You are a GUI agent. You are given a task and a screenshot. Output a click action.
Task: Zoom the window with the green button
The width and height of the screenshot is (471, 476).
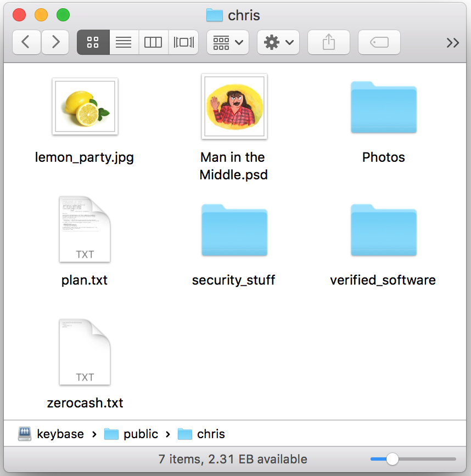[63, 15]
